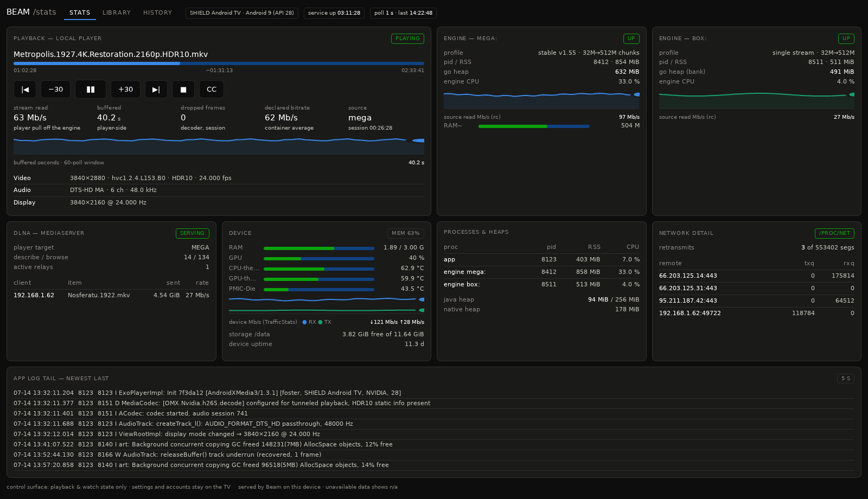Click the blue RX legend dot
The image size is (868, 499).
[304, 322]
